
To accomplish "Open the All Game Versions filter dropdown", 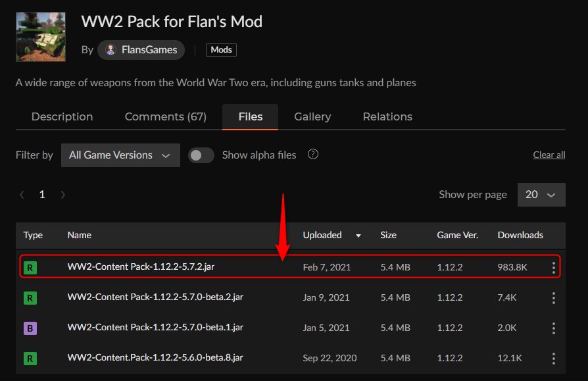I will click(x=120, y=155).
